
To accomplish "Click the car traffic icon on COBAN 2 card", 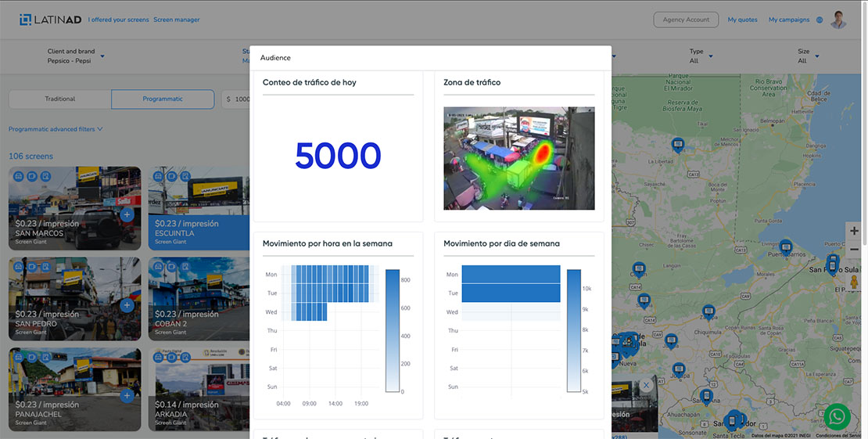I will 158,267.
